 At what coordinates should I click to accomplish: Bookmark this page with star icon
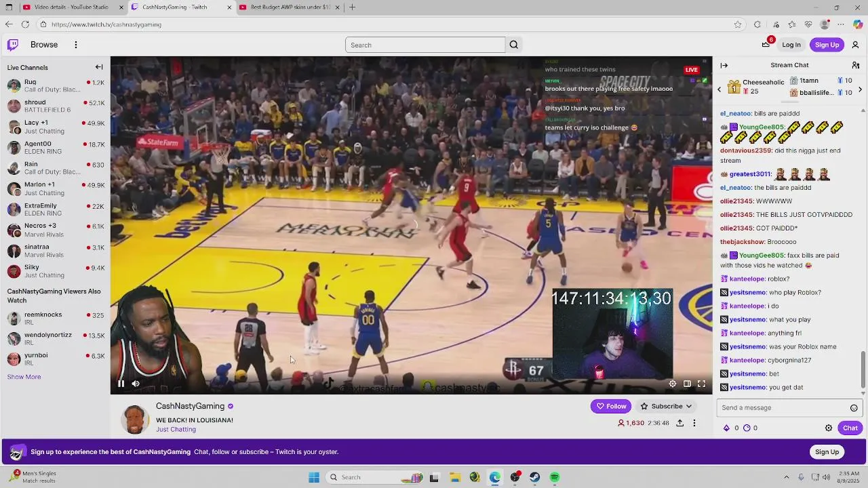pos(738,24)
